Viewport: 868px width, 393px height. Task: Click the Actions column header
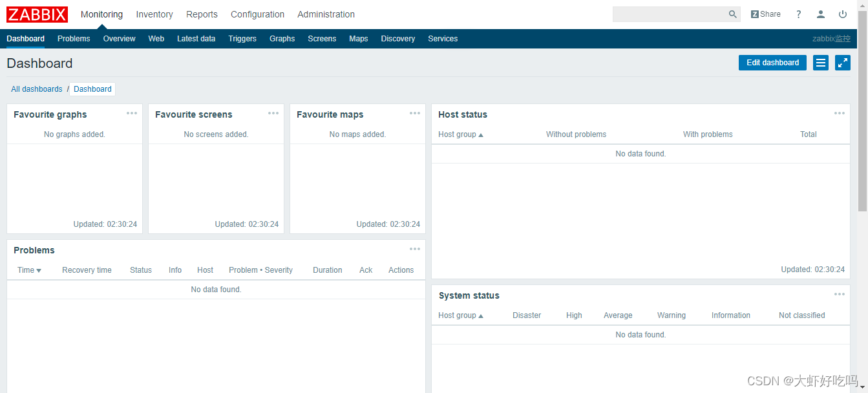click(401, 270)
